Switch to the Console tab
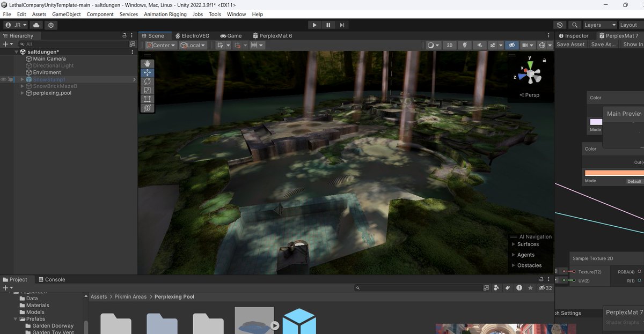Viewport: 644px width, 334px height. [x=51, y=279]
